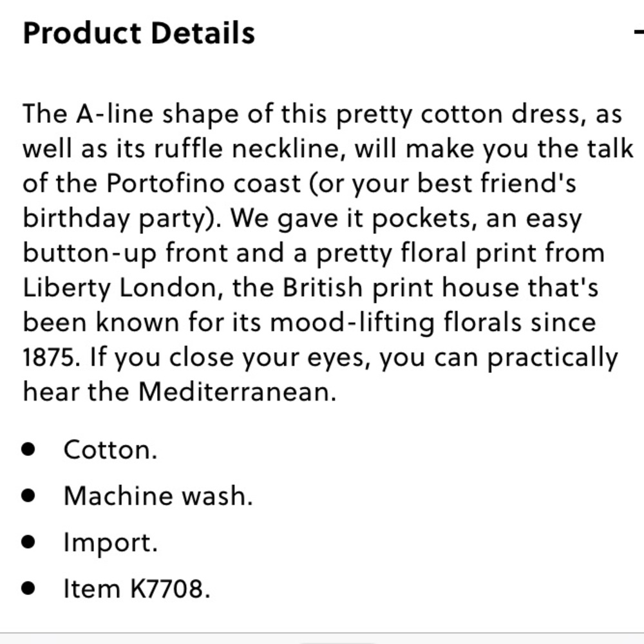Viewport: 644px width, 644px height.
Task: Click the 'Import.' list item
Action: [x=110, y=542]
